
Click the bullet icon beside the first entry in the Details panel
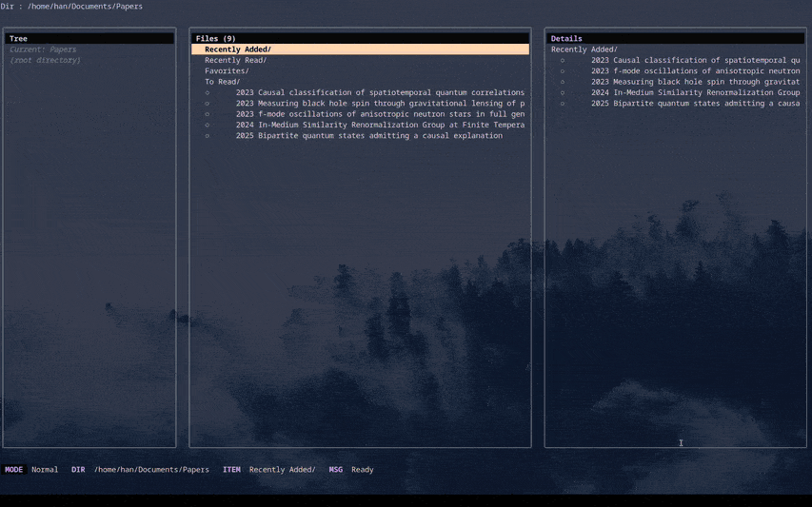click(563, 60)
